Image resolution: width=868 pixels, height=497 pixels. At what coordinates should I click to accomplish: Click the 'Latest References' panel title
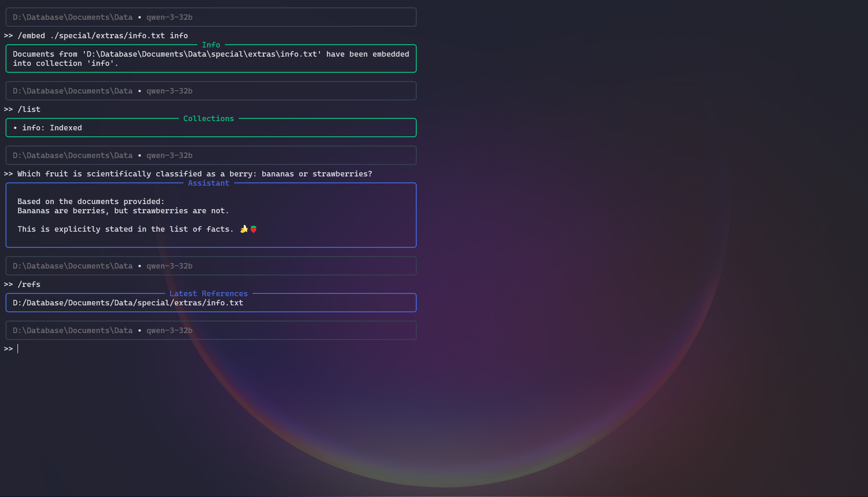208,293
